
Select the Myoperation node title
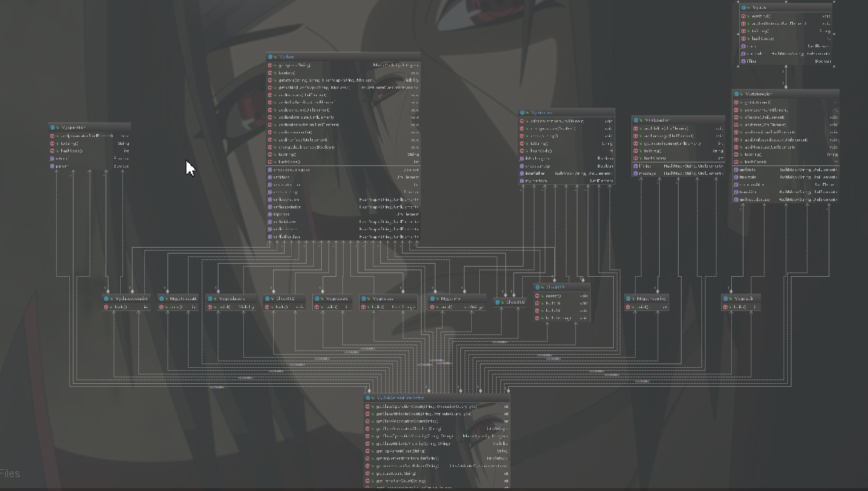74,127
